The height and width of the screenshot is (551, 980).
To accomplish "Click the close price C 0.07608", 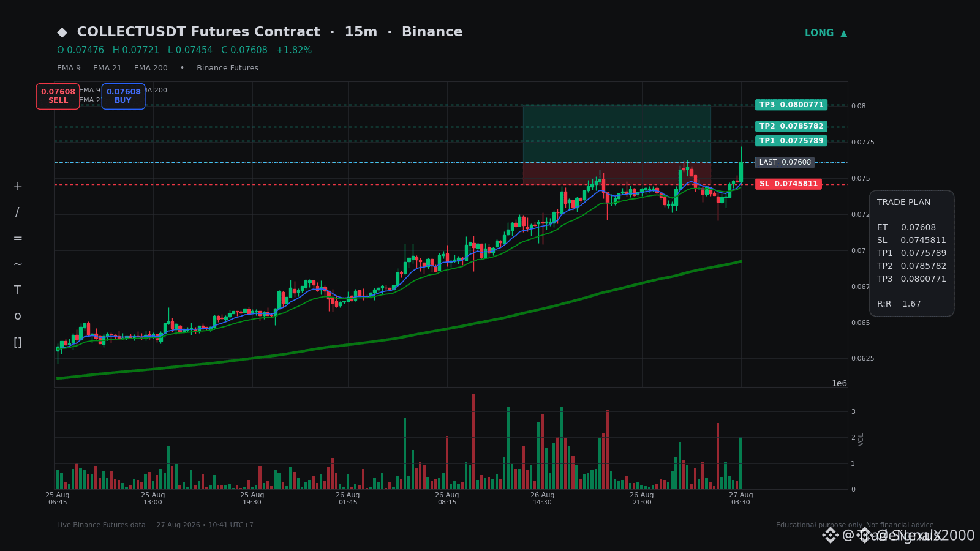I will pos(244,50).
